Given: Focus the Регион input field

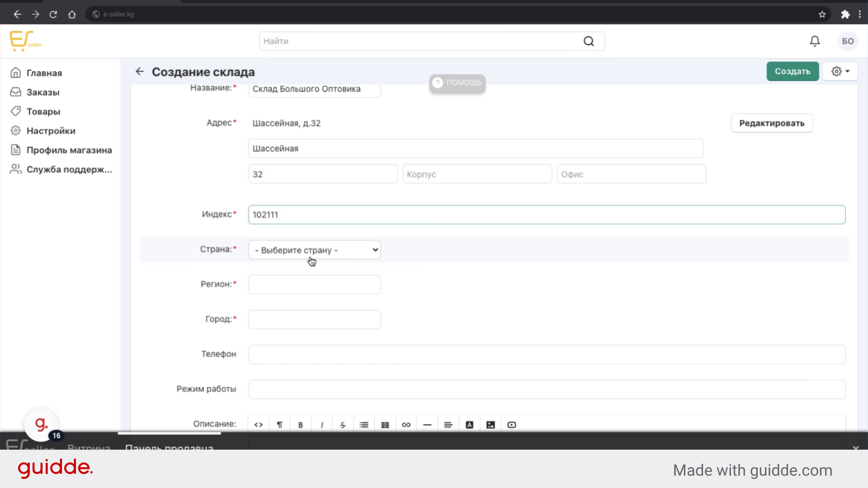Looking at the screenshot, I should [x=315, y=285].
